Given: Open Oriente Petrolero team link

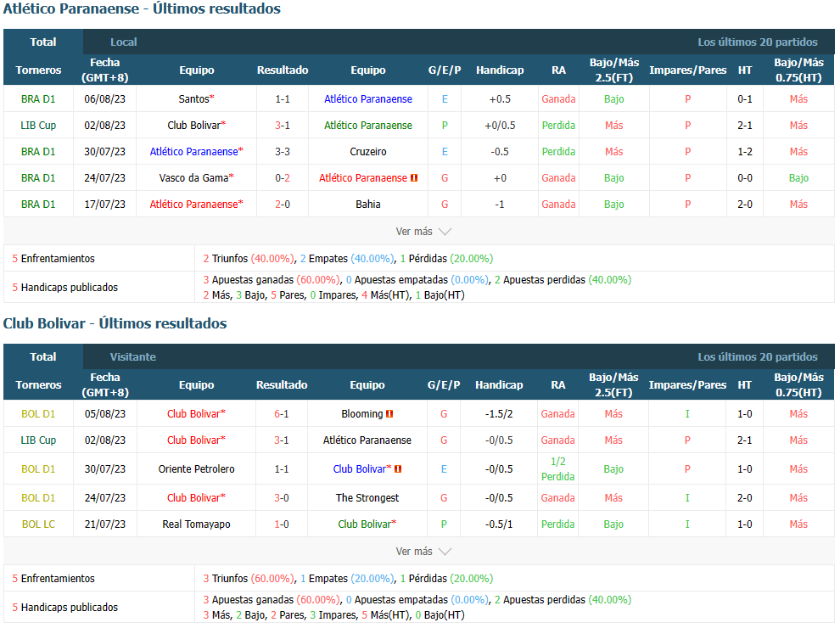Looking at the screenshot, I should pyautogui.click(x=196, y=468).
